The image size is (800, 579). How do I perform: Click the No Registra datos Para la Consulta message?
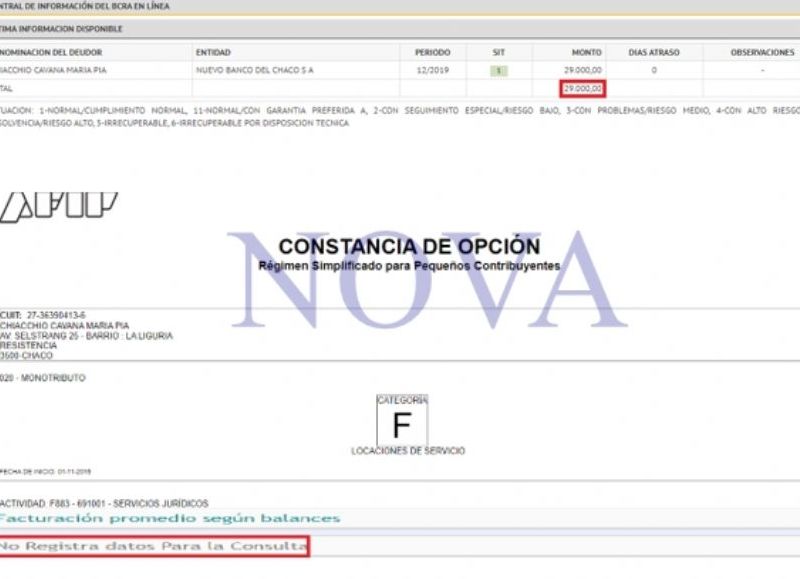pos(154,546)
